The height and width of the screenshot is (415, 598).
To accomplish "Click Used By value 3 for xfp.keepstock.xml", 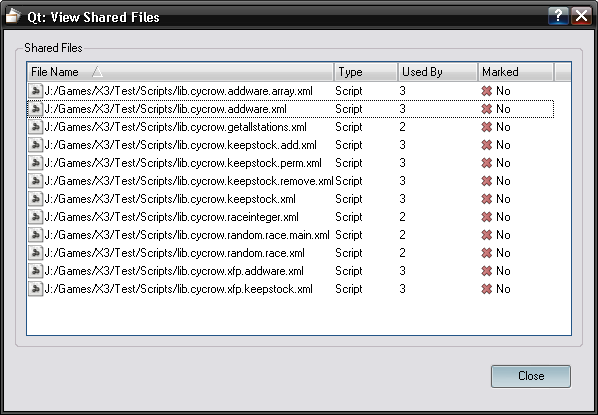I will [x=402, y=289].
